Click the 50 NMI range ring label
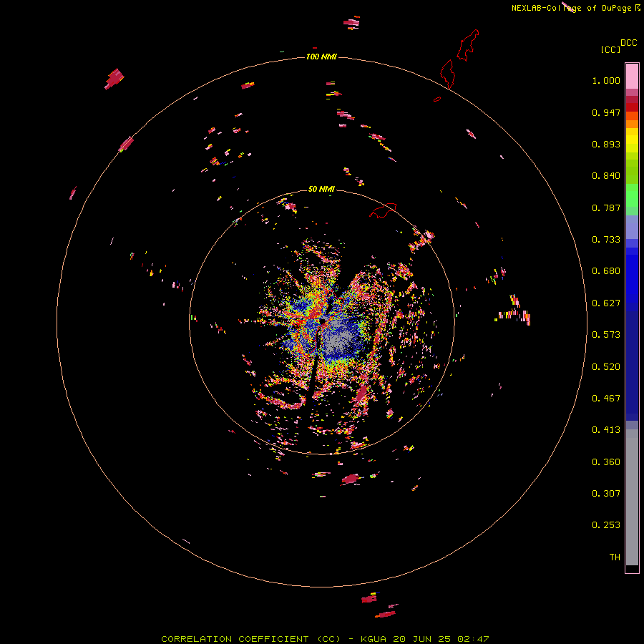This screenshot has width=644, height=644. point(321,189)
